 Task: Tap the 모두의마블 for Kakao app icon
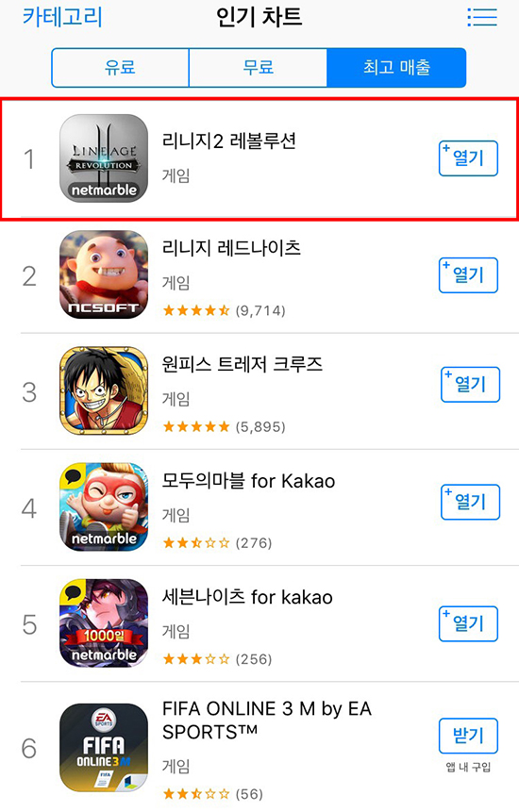104,507
